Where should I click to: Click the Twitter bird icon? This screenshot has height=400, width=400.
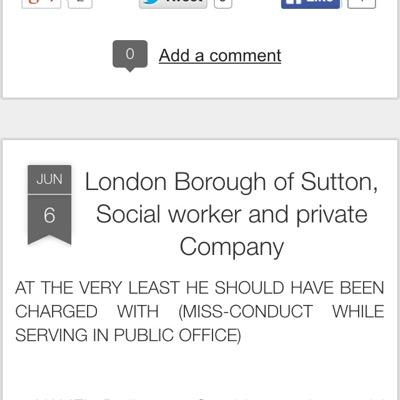click(151, 2)
